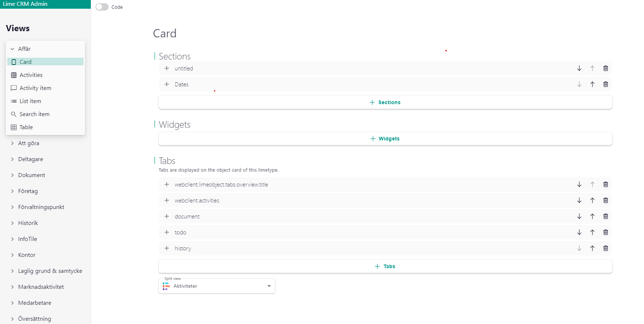Expand the history tab entry
The width and height of the screenshot is (644, 324).
tap(167, 248)
